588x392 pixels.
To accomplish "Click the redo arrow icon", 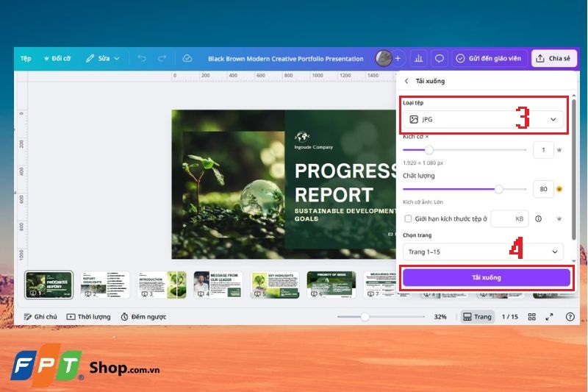I will 162,59.
